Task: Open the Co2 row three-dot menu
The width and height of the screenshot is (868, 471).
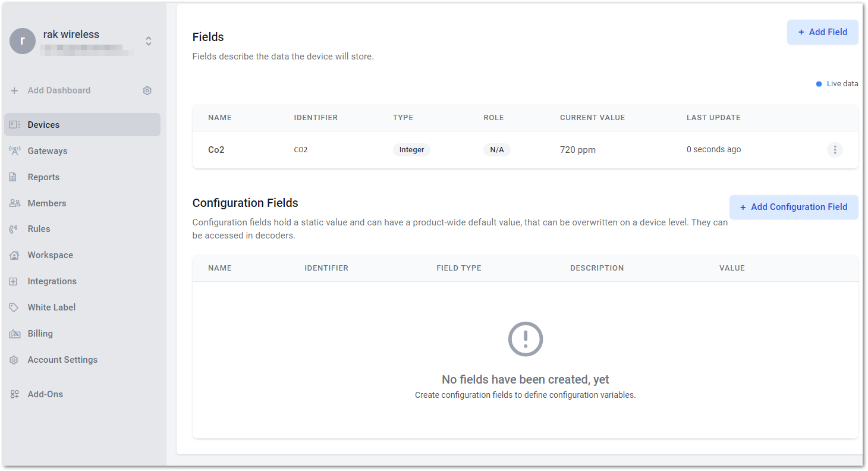Action: 835,150
